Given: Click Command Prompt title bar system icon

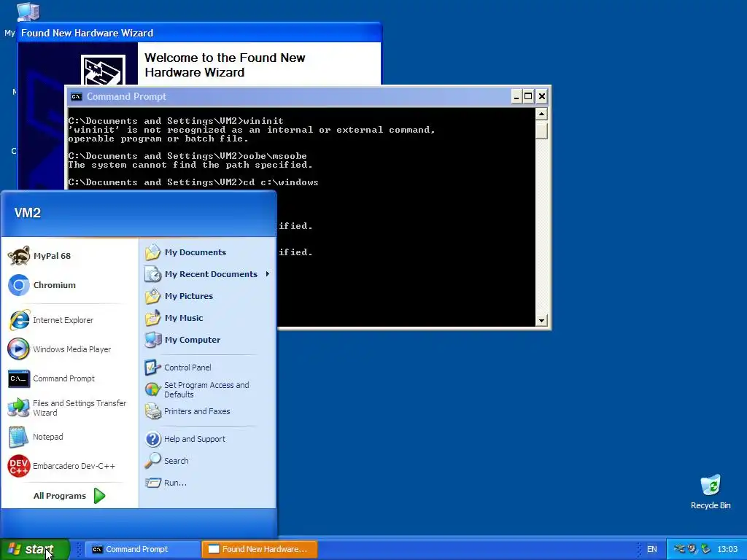Looking at the screenshot, I should coord(76,97).
